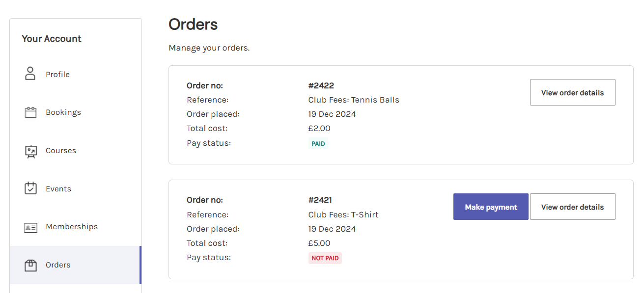The width and height of the screenshot is (644, 293).
Task: Open the Profile menu item
Action: (57, 75)
